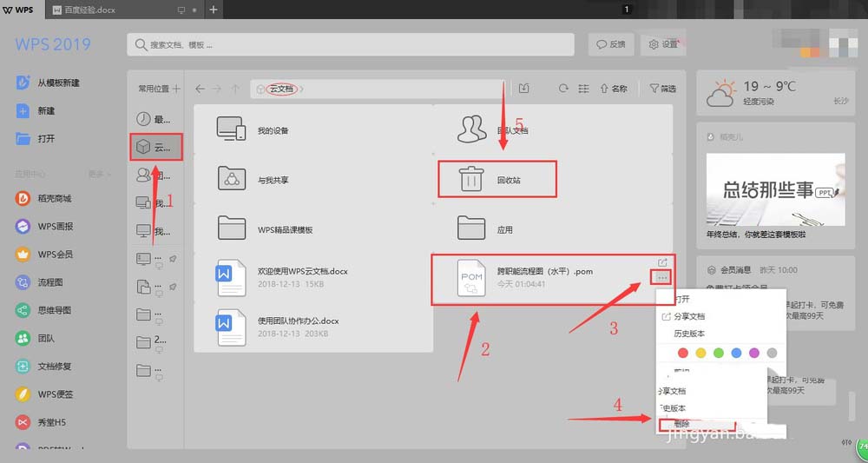The image size is (868, 463).
Task: Sort files by 名称
Action: pos(614,89)
